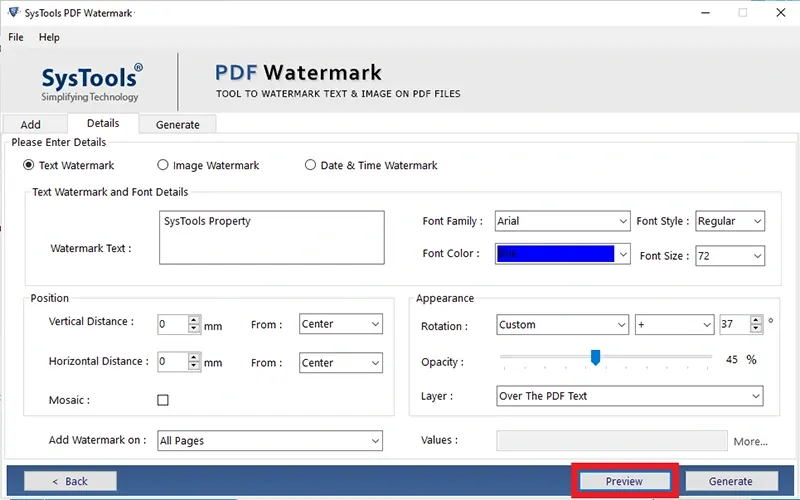Decrease rotation angle with down arrow
The height and width of the screenshot is (500, 800).
(756, 329)
